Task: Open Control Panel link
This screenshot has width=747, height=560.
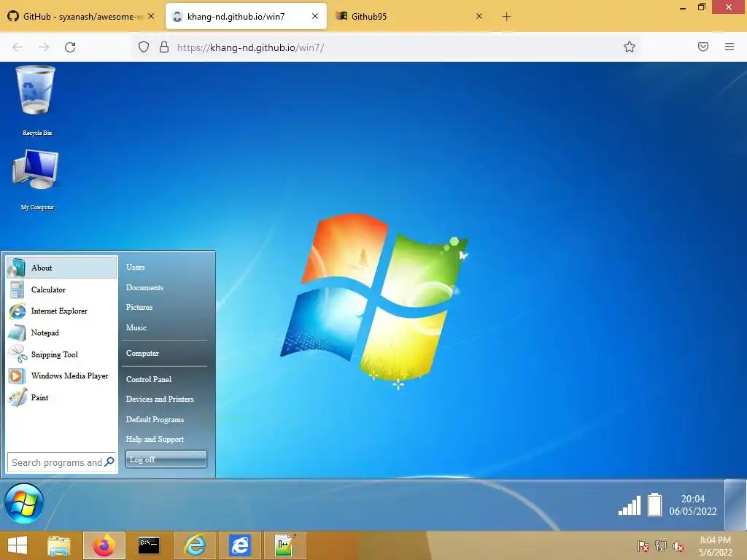Action: click(149, 379)
